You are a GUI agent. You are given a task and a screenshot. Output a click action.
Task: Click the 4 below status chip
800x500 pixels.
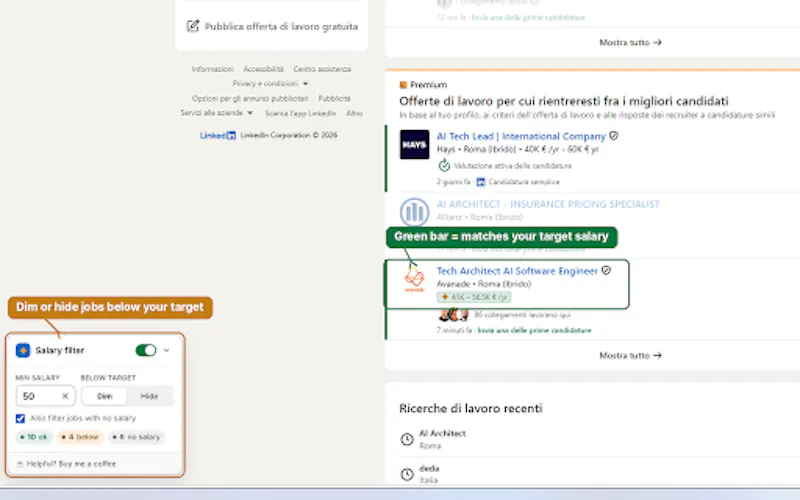pyautogui.click(x=80, y=437)
